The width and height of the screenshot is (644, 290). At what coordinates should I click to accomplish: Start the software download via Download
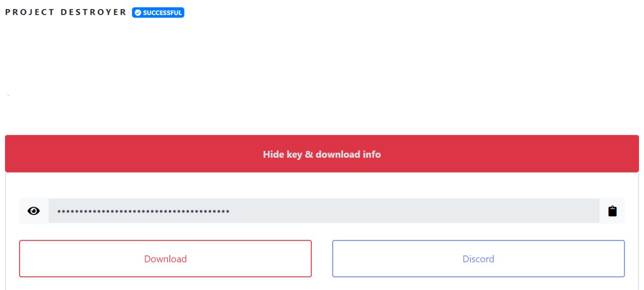[x=166, y=259]
